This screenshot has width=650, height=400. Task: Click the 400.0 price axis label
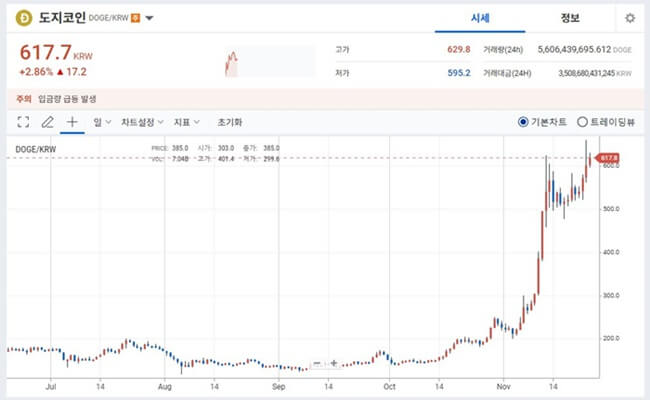pos(611,252)
